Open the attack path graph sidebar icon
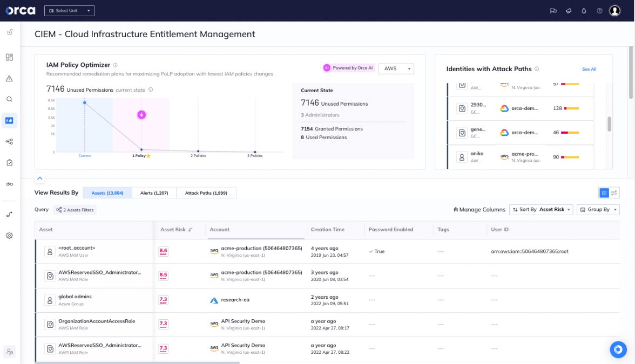Screen dimensions: 635x364 point(9,141)
